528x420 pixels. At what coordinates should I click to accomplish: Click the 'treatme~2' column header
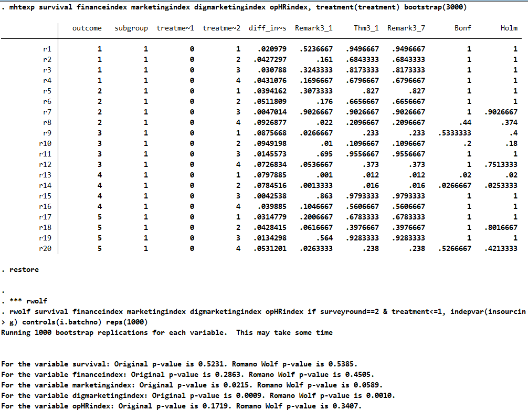click(221, 28)
